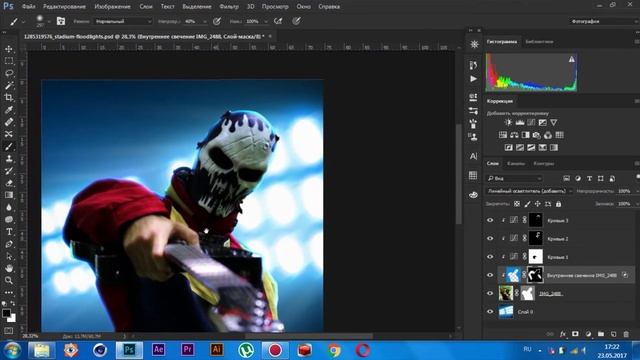This screenshot has width=640, height=360.
Task: Open the brush settings panel toggle icon
Action: tap(61, 21)
